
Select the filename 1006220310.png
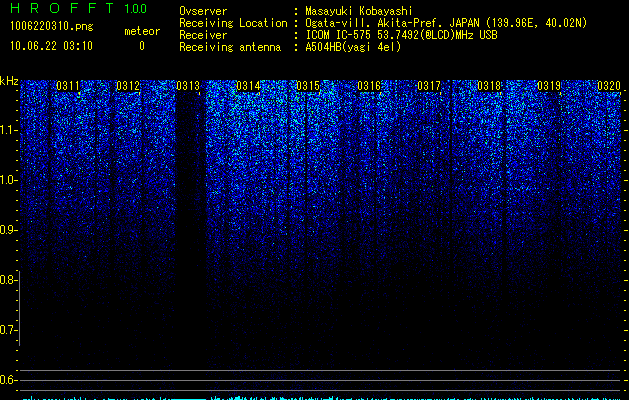tap(52, 26)
